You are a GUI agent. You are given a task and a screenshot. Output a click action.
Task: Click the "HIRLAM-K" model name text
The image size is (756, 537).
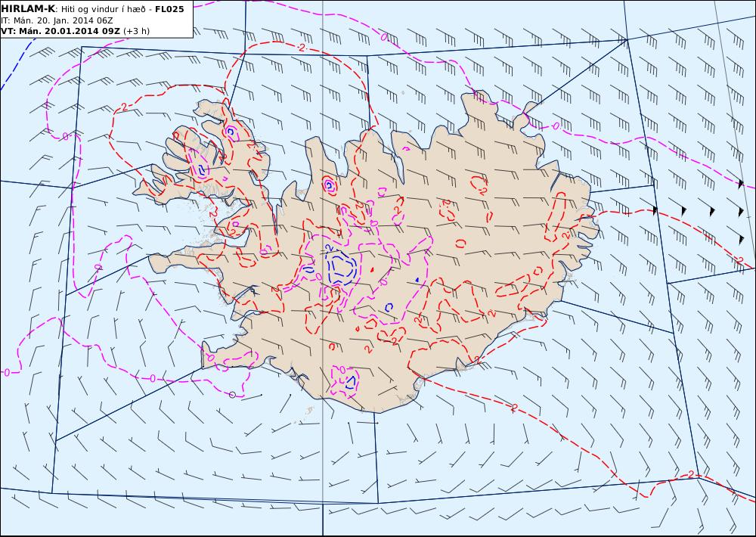coord(28,8)
